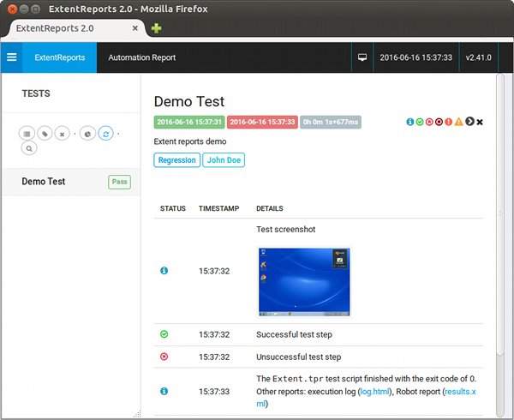Viewport: 514px width, 420px height.
Task: Toggle the orange warning triangle filter
Action: click(x=458, y=122)
